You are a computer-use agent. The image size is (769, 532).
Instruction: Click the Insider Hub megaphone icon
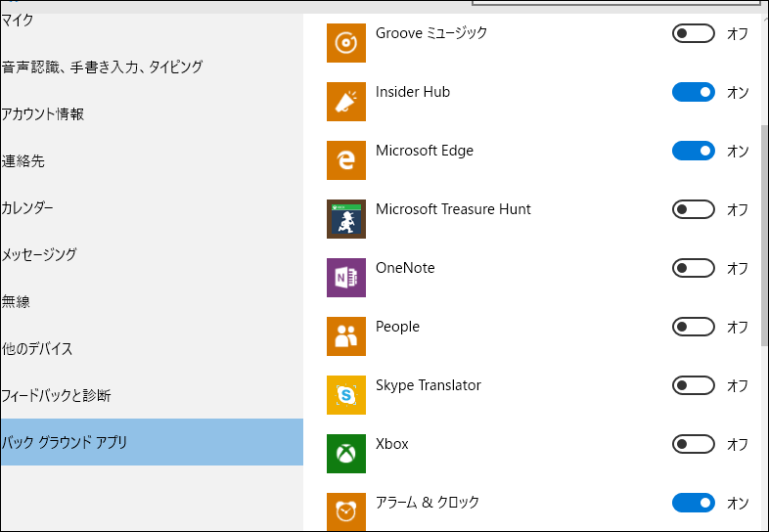click(346, 102)
